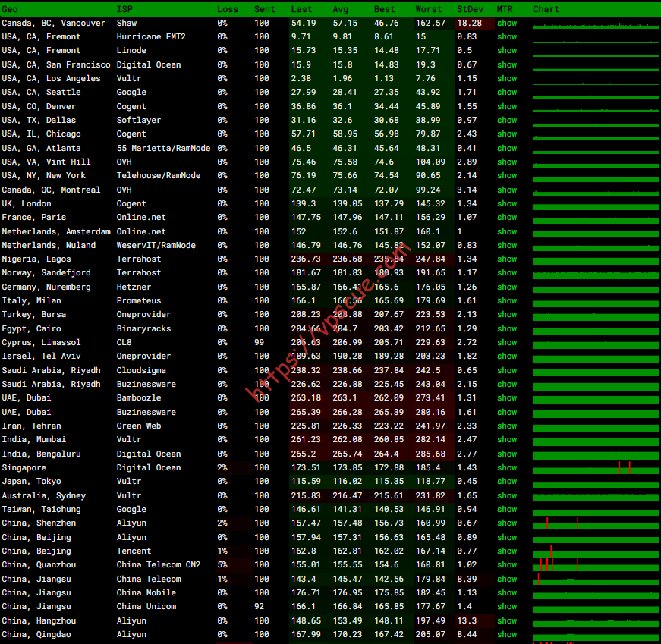Click show for Singapore Digital Ocean
Viewport: 661px width, 644px height.
(x=507, y=467)
